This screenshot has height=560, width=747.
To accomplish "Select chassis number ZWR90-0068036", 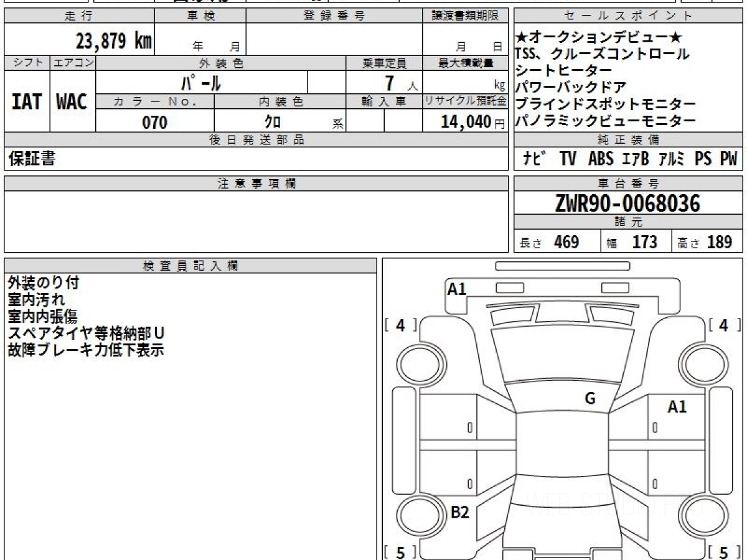I will pos(627,203).
